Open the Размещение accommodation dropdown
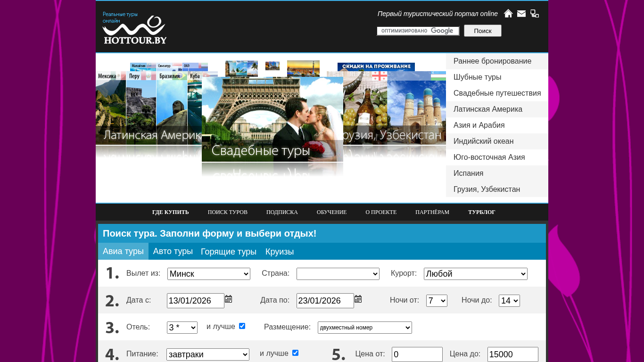Screen dimensions: 644x362 (x=364, y=328)
